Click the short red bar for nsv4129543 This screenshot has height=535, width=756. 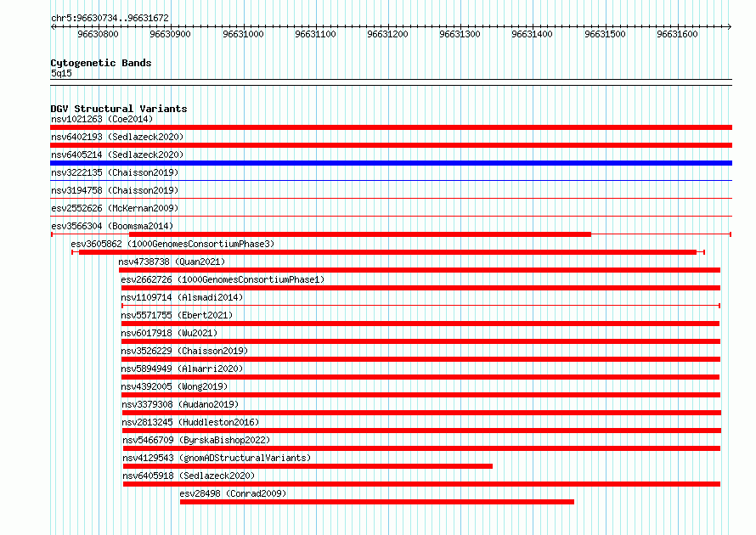point(307,466)
